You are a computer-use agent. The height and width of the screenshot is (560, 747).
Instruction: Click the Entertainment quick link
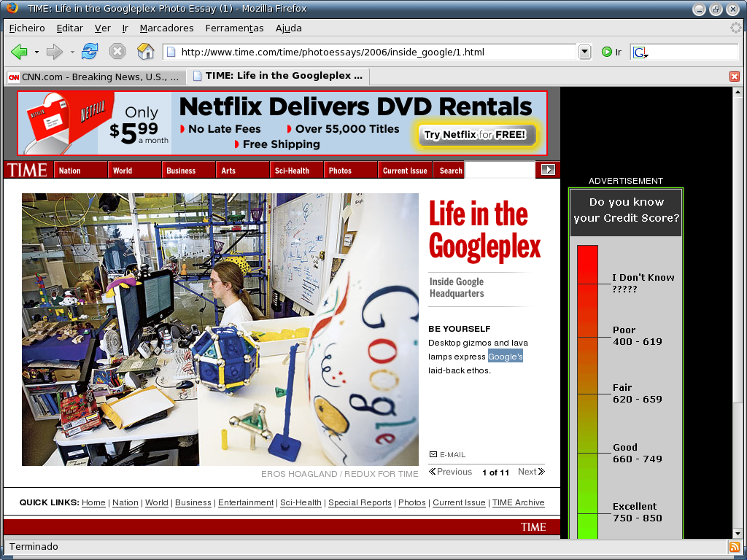(x=246, y=502)
